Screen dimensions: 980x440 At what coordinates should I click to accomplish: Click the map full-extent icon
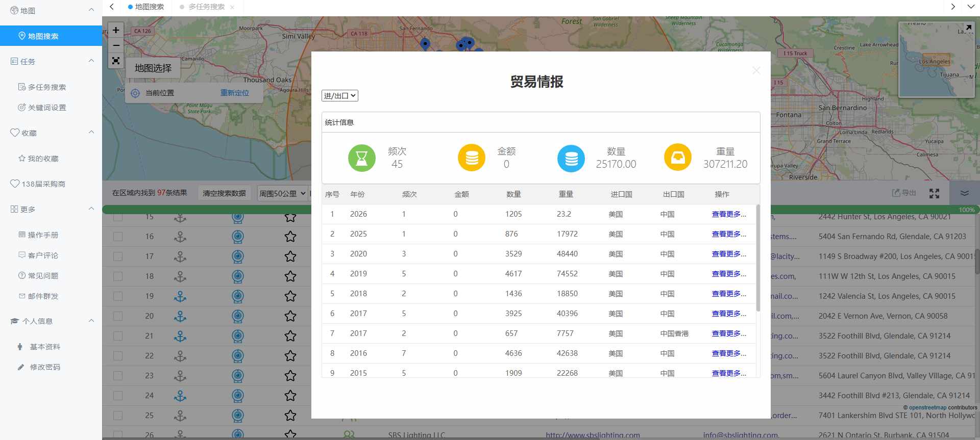click(x=116, y=61)
